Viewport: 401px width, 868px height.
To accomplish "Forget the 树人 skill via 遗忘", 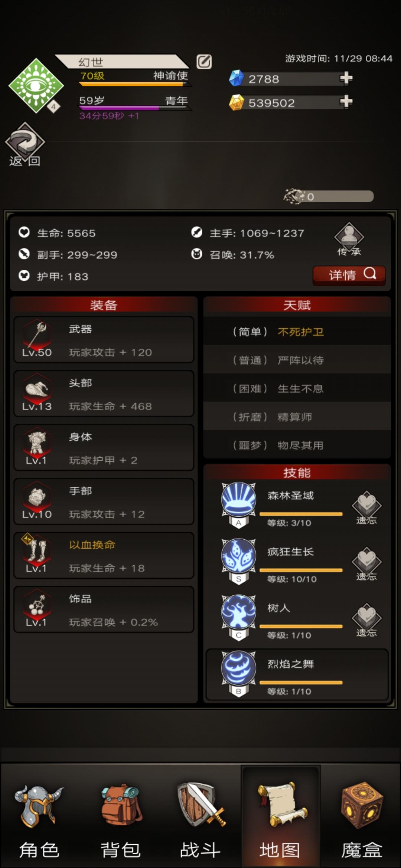I will (366, 619).
